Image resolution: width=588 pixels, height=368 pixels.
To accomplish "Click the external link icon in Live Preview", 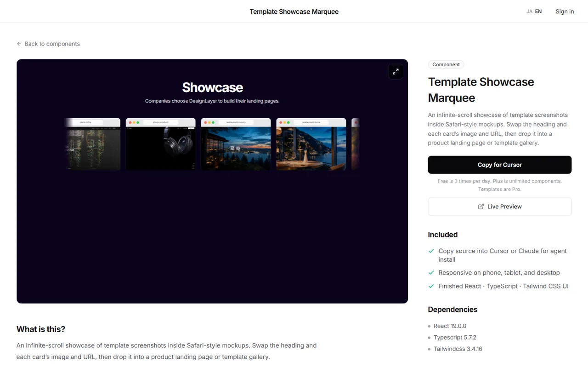I will (481, 207).
